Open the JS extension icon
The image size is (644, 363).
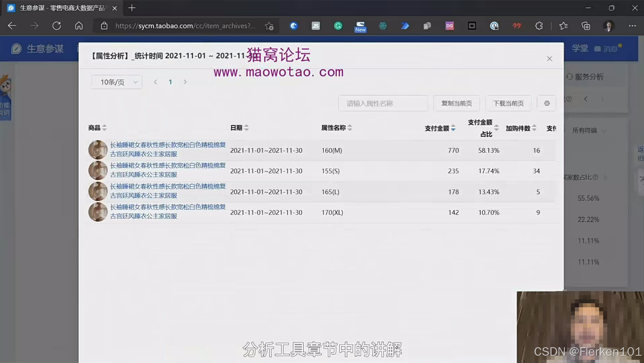tap(316, 26)
